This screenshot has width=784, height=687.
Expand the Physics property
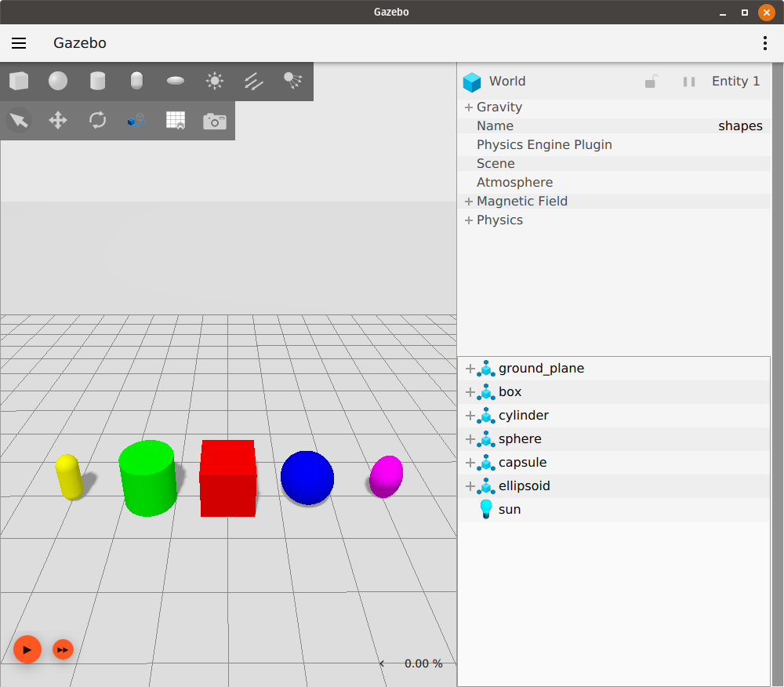coord(469,220)
